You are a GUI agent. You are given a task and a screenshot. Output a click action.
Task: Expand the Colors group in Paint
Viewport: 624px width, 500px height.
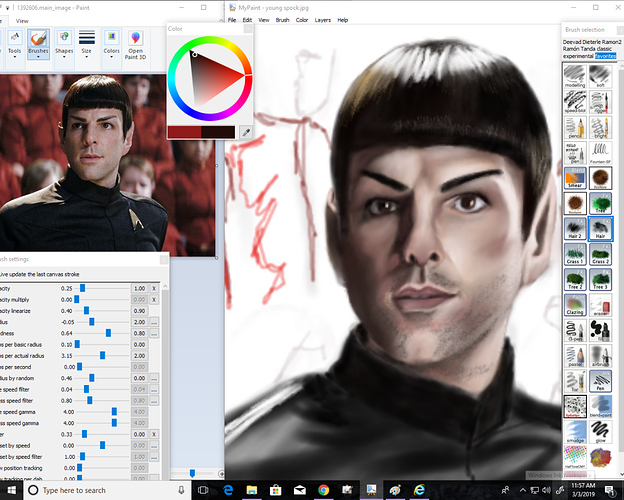tap(111, 45)
